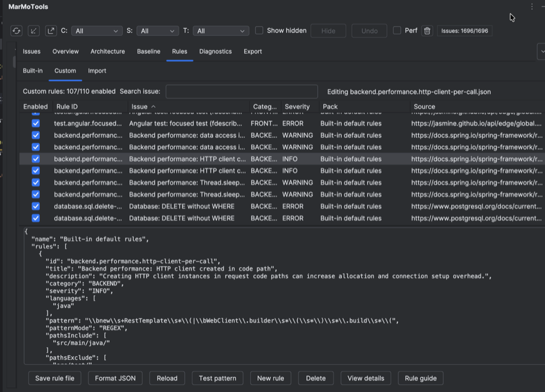Click the Rule guide button

[x=420, y=378]
